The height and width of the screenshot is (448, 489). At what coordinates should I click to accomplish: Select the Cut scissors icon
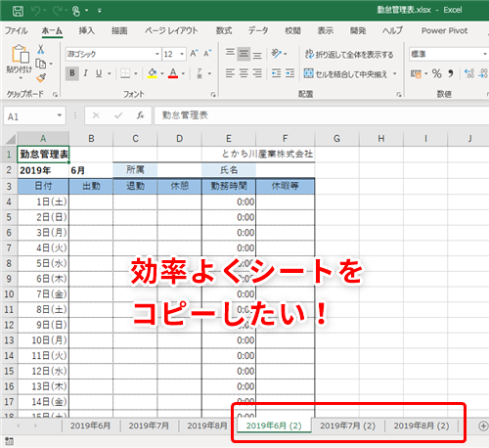pos(41,49)
